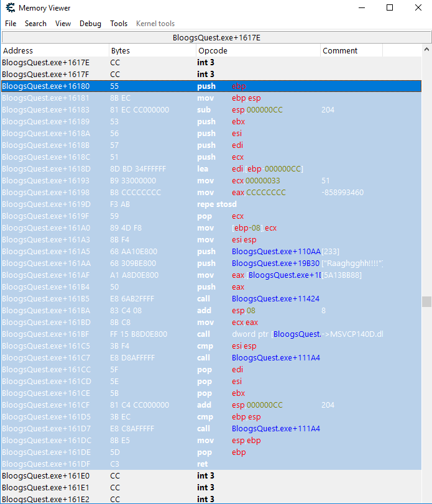Open the View menu
This screenshot has width=432, height=504.
(x=63, y=24)
